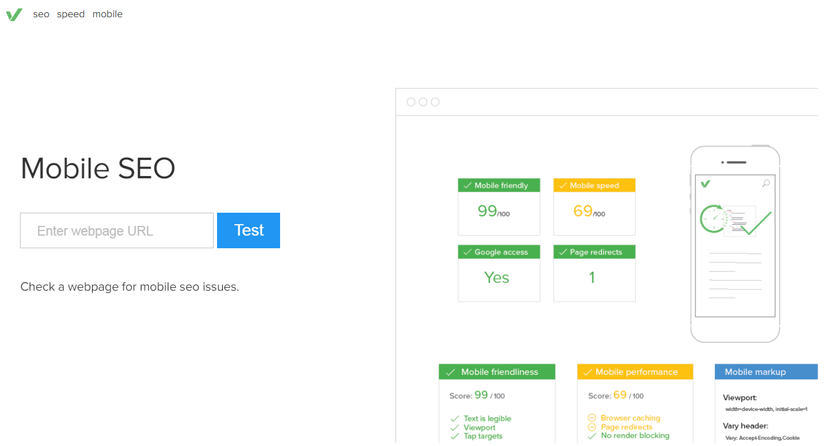This screenshot has width=840, height=446.
Task: Open the mobile navigation link
Action: click(107, 14)
